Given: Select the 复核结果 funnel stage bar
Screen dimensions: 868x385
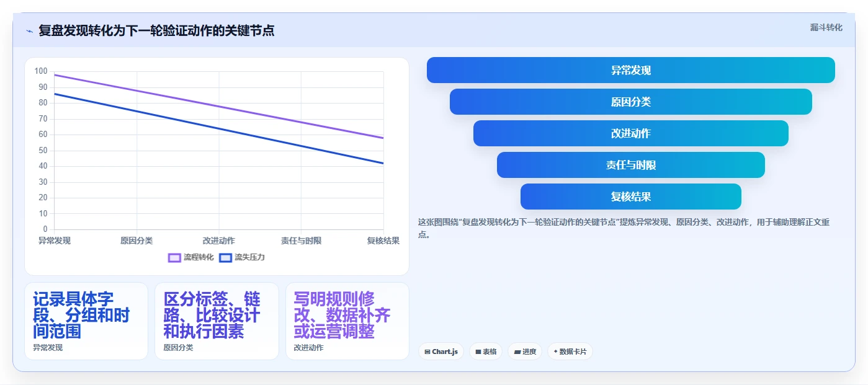Looking at the screenshot, I should 630,197.
